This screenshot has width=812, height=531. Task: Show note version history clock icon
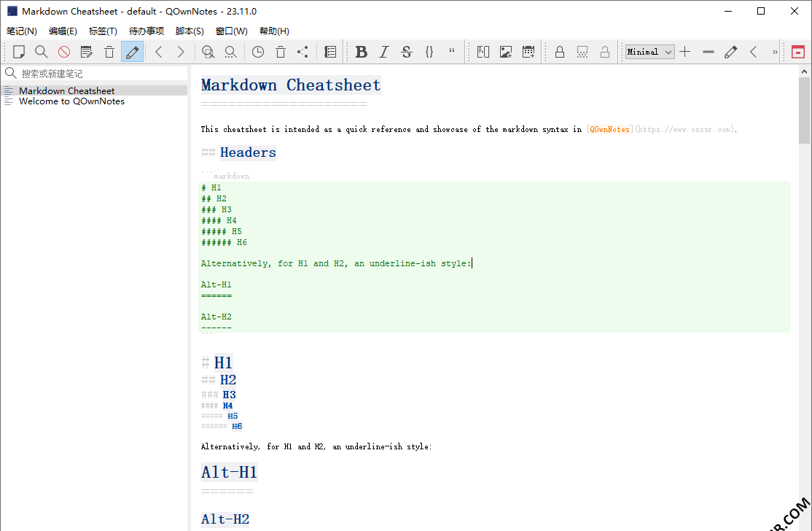pos(258,52)
